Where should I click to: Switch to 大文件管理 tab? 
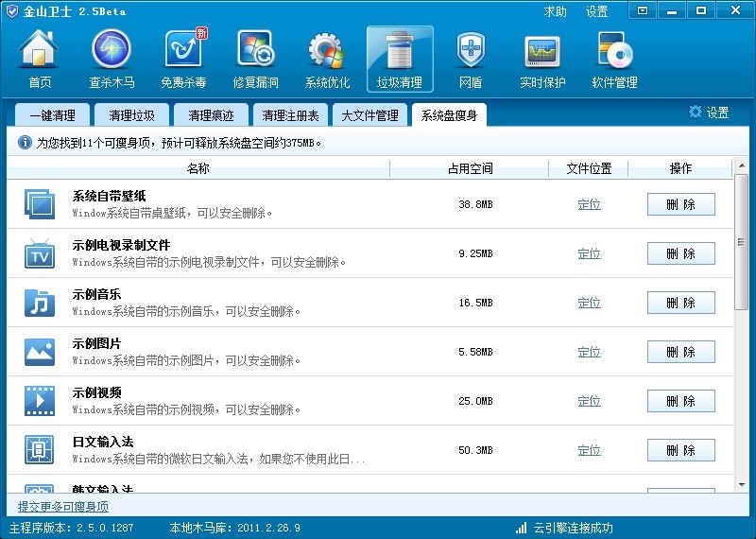pos(369,115)
